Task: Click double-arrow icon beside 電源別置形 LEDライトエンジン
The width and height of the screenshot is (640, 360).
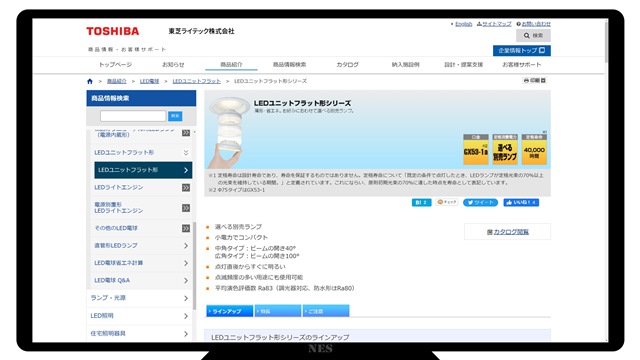Action: [186, 208]
